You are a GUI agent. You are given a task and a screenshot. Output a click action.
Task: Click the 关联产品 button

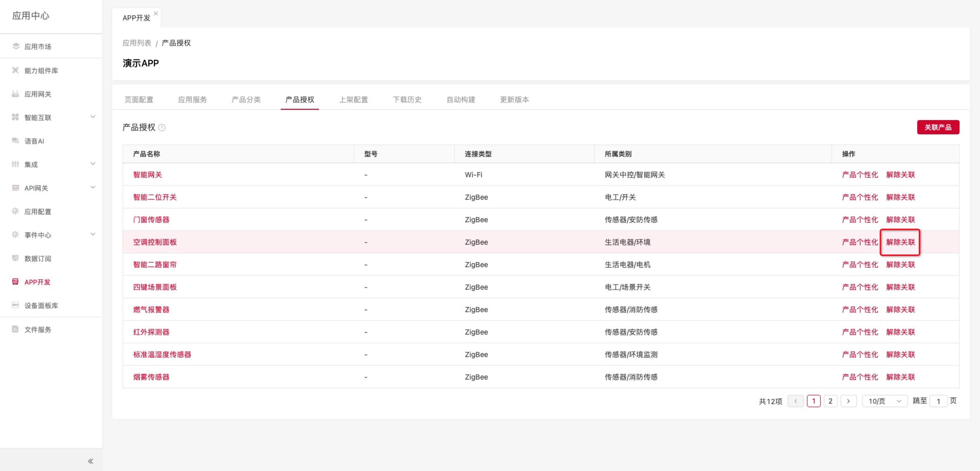(938, 127)
